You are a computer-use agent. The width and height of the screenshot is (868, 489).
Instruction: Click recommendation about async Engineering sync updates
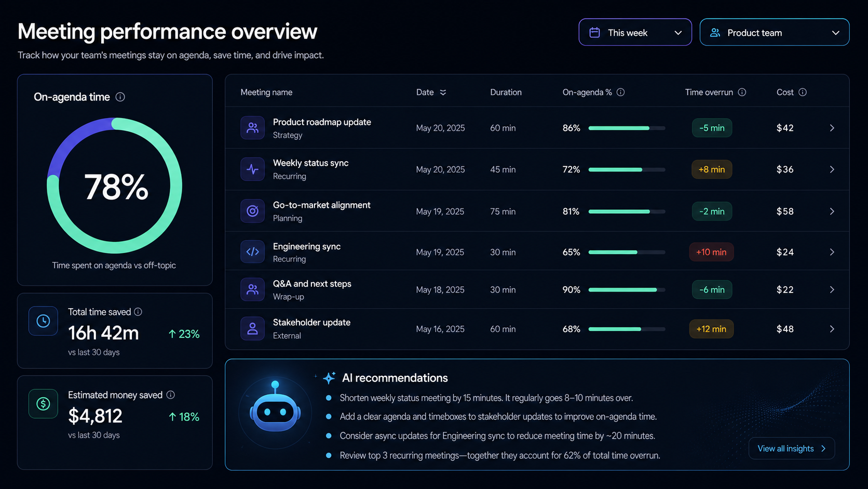[497, 436]
